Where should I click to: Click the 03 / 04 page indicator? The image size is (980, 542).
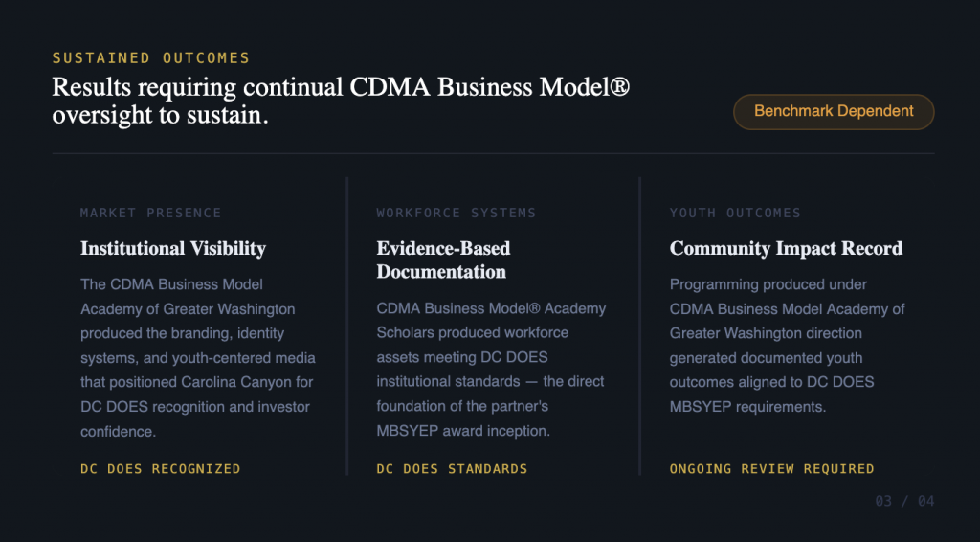904,501
